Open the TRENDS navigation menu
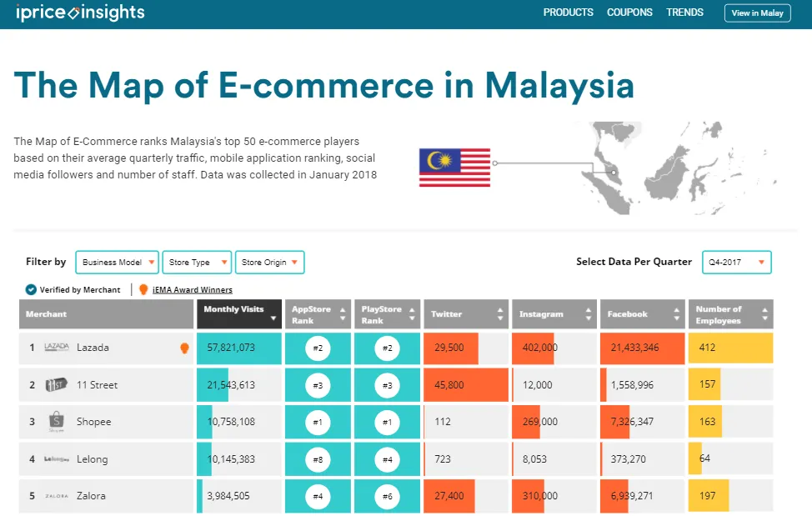The image size is (812, 516). click(684, 13)
